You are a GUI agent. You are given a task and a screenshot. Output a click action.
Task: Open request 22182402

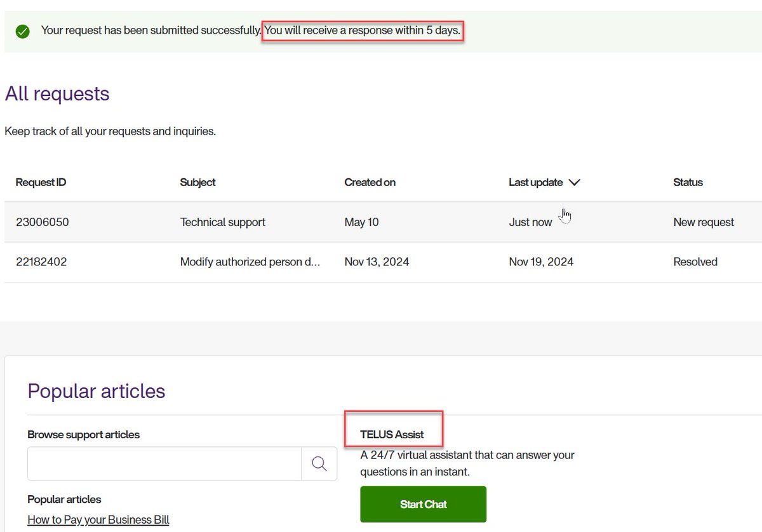coord(41,262)
